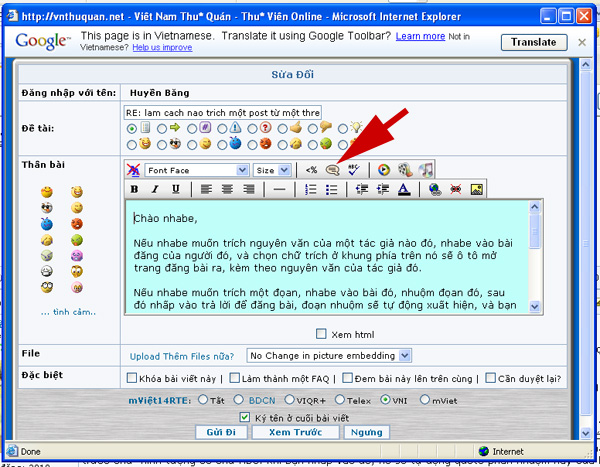This screenshot has height=467, width=600.
Task: Open the picture embedding dropdown
Action: (x=329, y=356)
